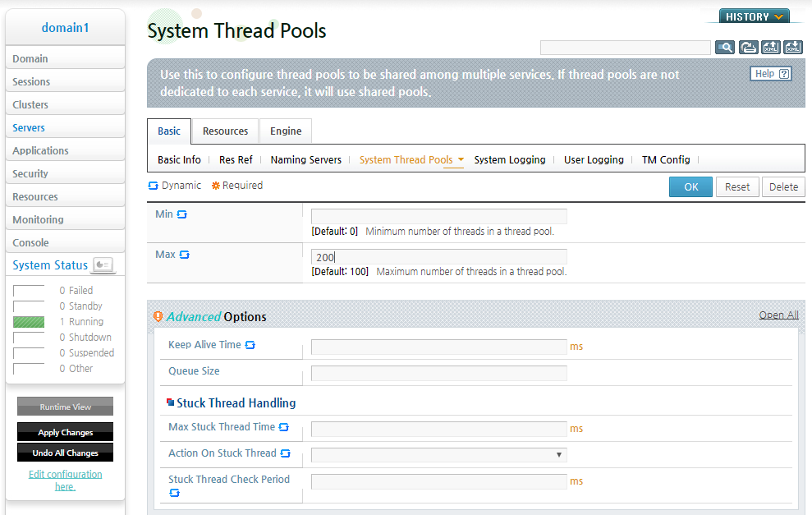Click the System Status heading

pyautogui.click(x=50, y=264)
